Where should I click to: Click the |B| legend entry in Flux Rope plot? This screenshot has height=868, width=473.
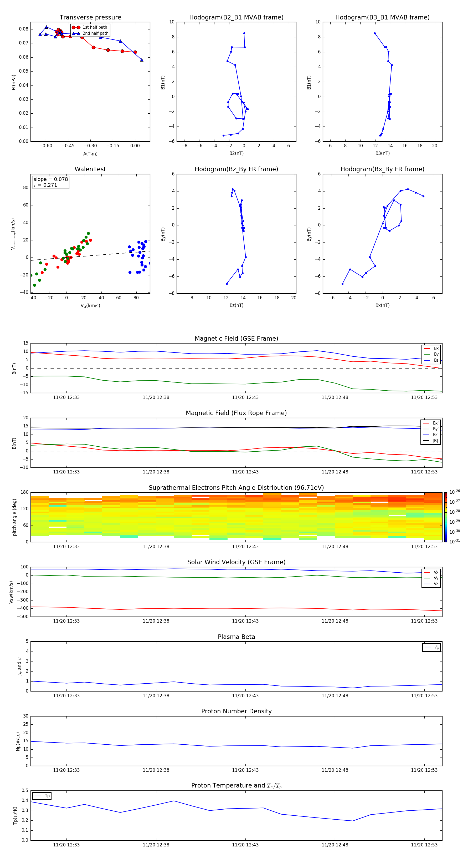[x=431, y=441]
